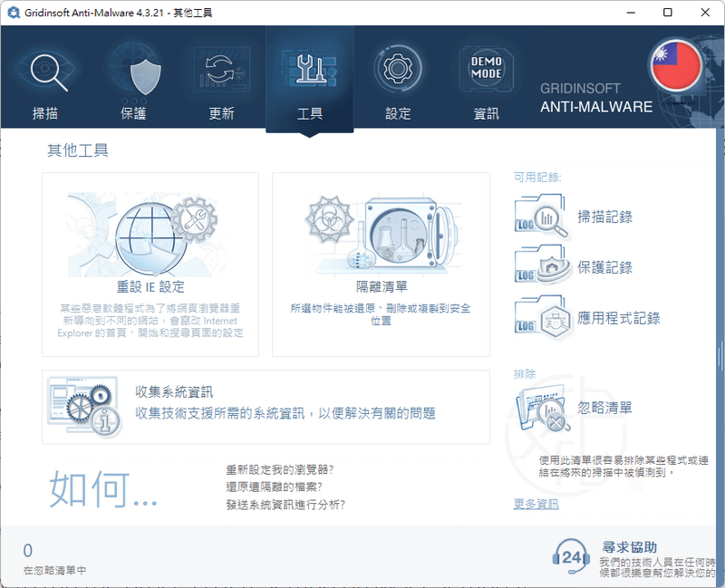Open the 應用程式記錄 log folder icon

click(541, 317)
